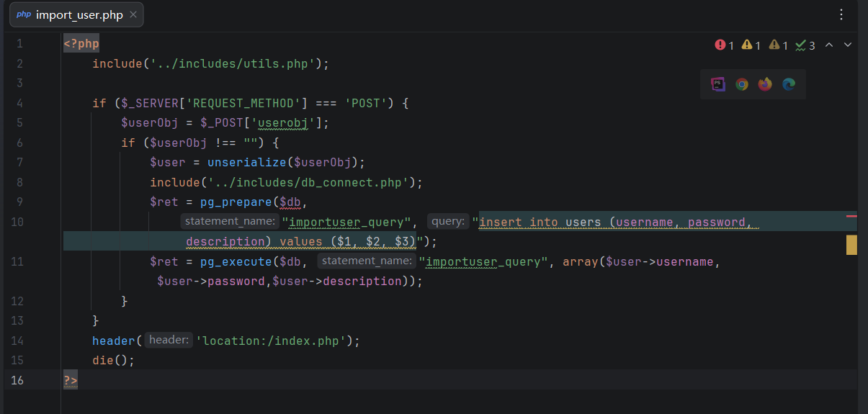The image size is (868, 414).
Task: Open file in Firefox browser icon
Action: tap(765, 84)
